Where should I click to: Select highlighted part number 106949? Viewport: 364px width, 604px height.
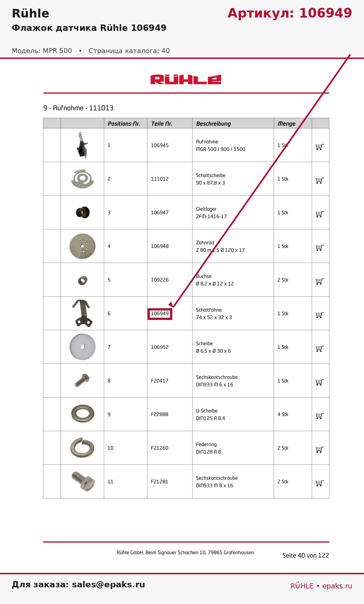click(160, 314)
